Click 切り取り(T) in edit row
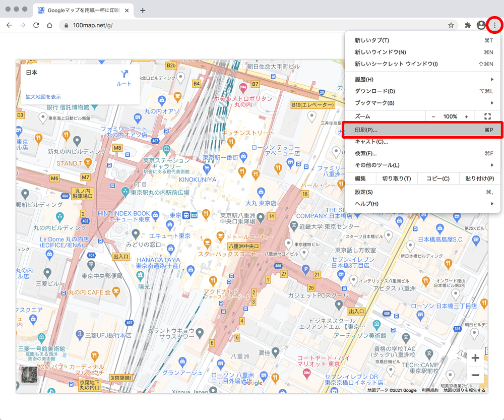This screenshot has height=420, width=504. coord(396,178)
